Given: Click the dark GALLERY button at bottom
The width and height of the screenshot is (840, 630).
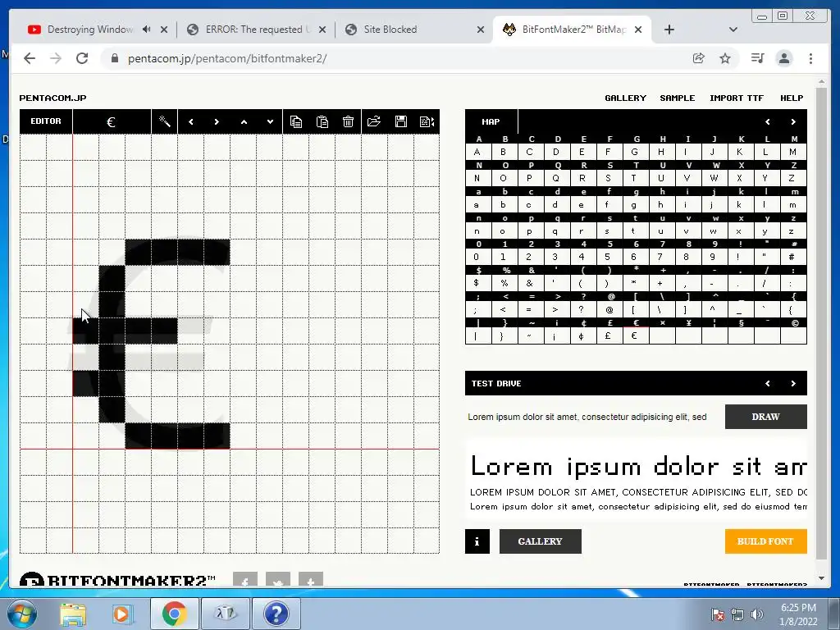Looking at the screenshot, I should click(540, 541).
